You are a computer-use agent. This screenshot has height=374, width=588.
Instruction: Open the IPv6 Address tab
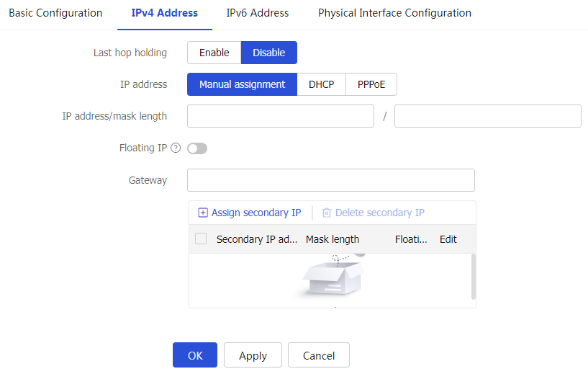click(258, 13)
